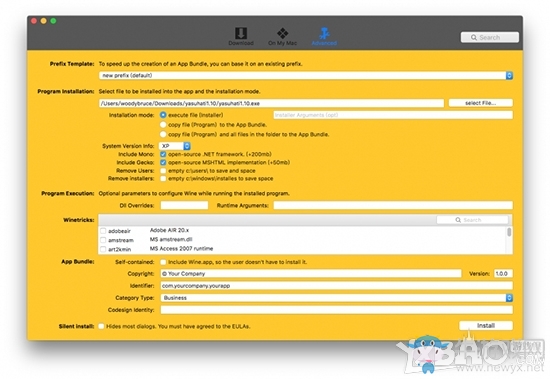Click the Copyright field

pyautogui.click(x=311, y=274)
